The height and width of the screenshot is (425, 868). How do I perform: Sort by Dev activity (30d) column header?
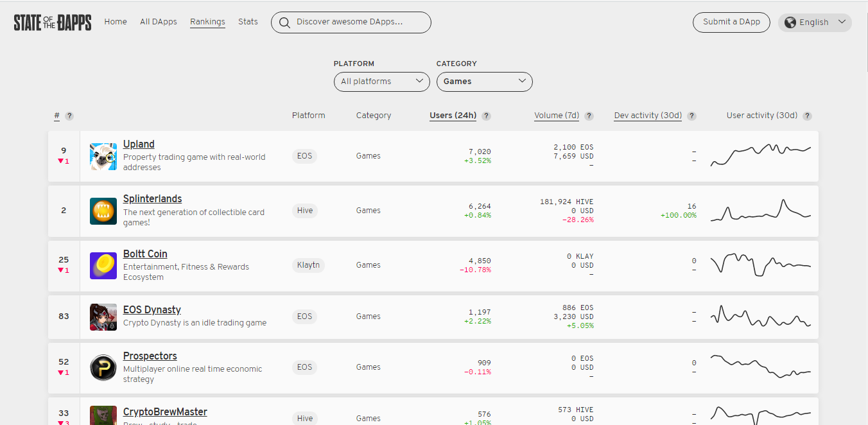[x=648, y=116]
